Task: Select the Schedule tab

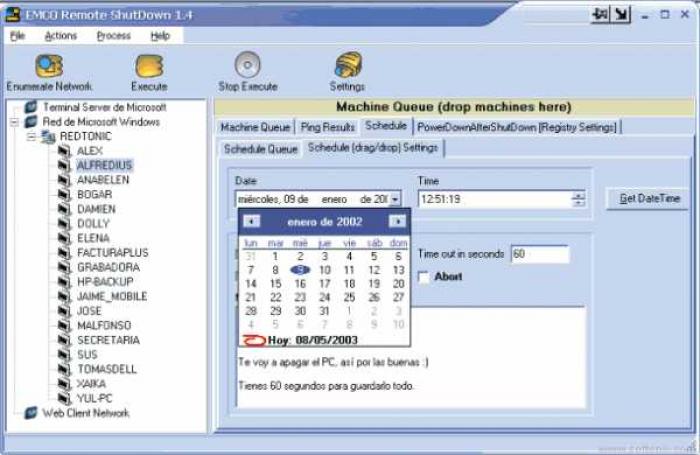Action: click(386, 125)
